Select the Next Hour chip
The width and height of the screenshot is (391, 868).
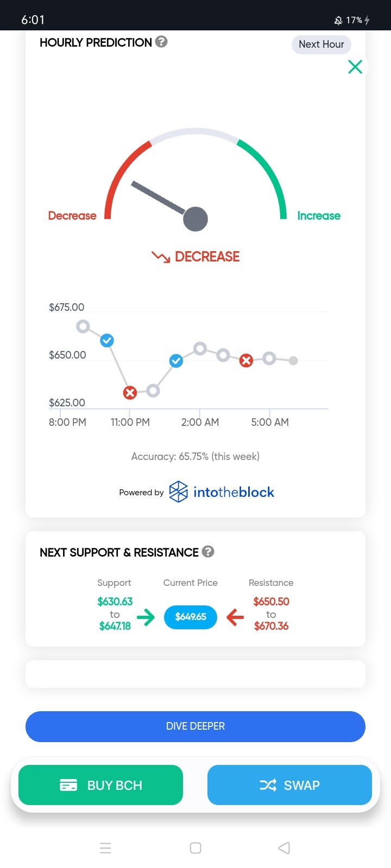click(x=321, y=44)
